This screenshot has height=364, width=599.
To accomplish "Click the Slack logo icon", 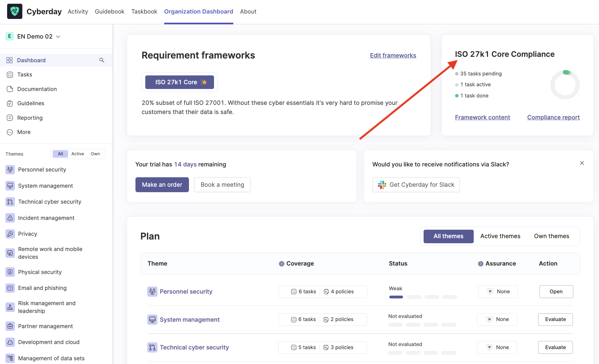I will (382, 185).
